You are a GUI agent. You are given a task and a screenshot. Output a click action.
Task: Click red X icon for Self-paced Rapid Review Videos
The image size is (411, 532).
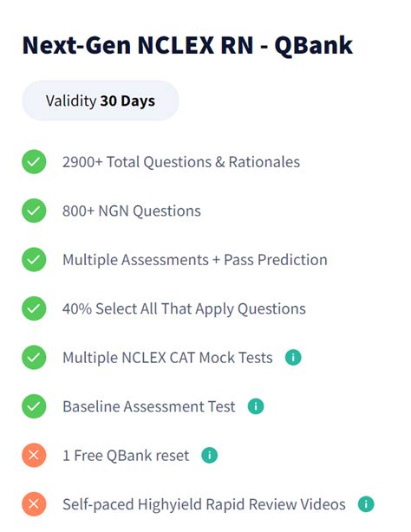pos(34,503)
